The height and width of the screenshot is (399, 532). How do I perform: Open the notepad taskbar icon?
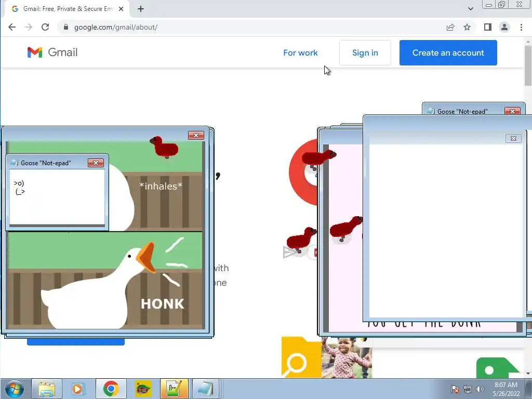pyautogui.click(x=206, y=389)
